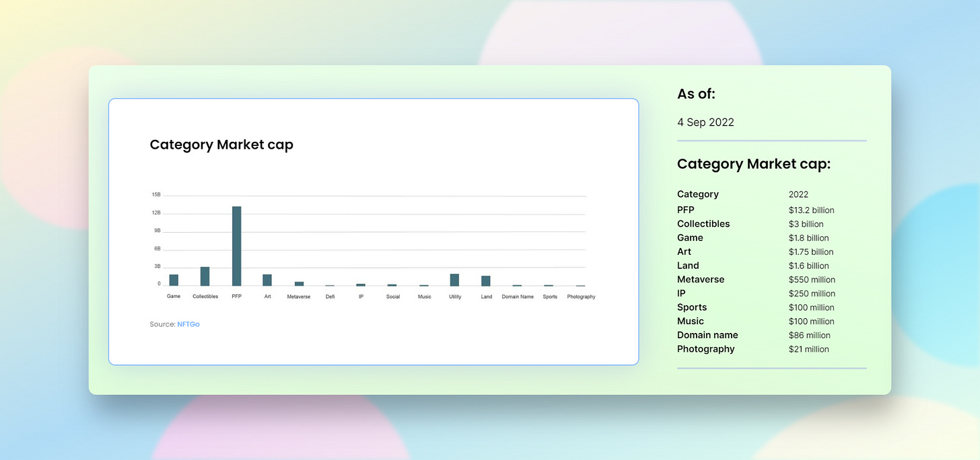Click the 'Metaverse' row label in table
Screen dimensions: 980x460
click(x=701, y=279)
